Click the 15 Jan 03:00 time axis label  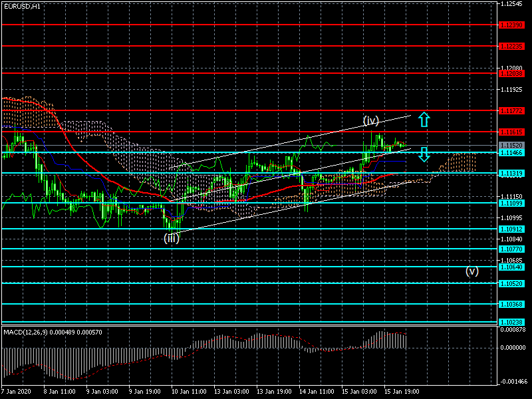[x=359, y=391]
